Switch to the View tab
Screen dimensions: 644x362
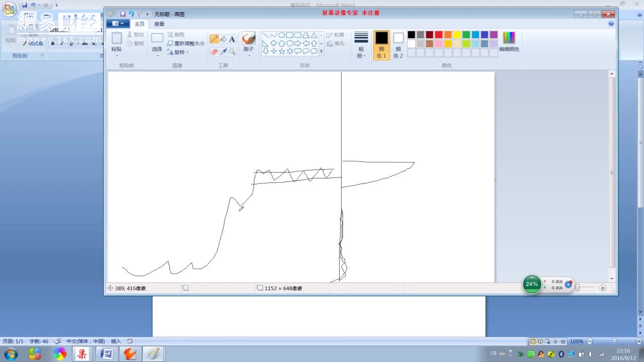(x=159, y=24)
